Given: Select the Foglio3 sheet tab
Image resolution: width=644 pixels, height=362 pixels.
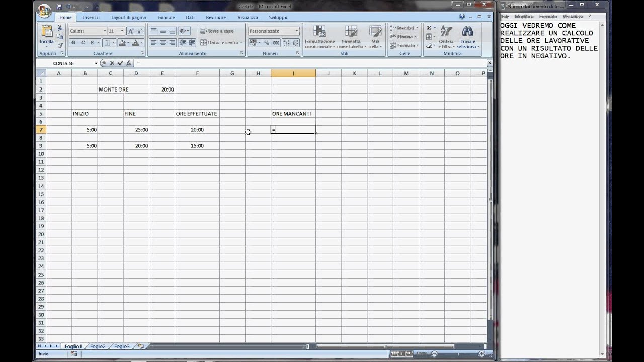Looking at the screenshot, I should (x=122, y=346).
